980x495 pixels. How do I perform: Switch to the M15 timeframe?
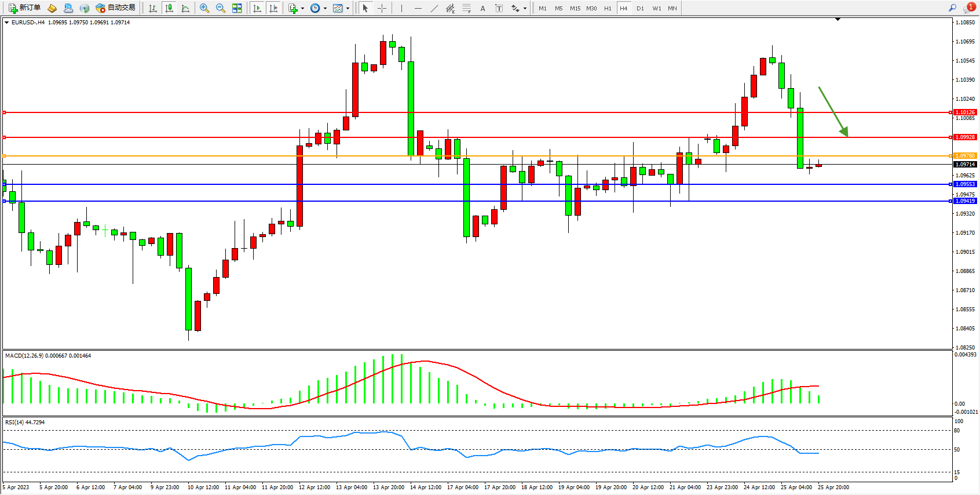tap(575, 8)
